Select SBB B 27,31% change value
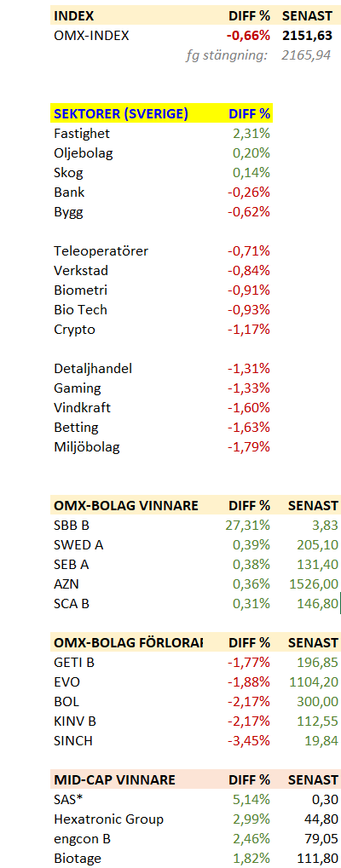 click(247, 526)
